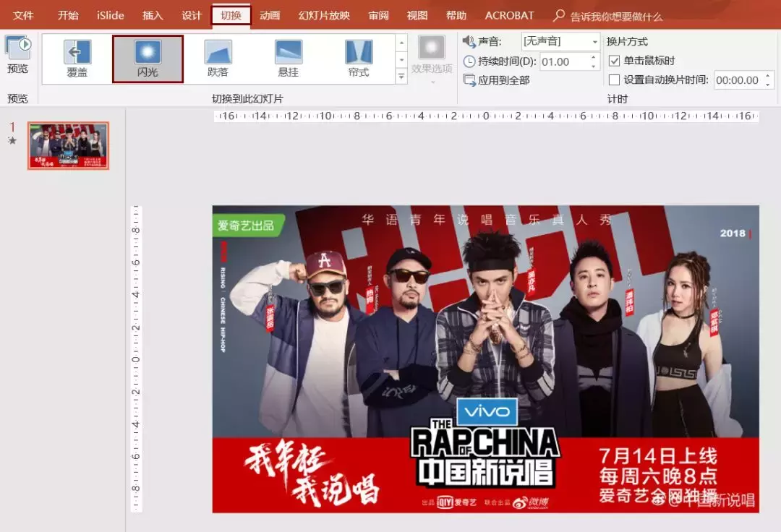This screenshot has height=532, width=781.
Task: Switch to the Home (开始) tab
Action: 68,15
